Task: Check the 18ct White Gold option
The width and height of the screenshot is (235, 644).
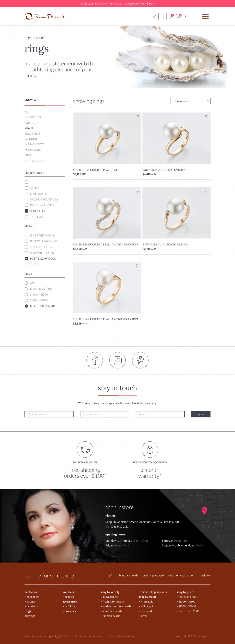Action: pos(26,235)
